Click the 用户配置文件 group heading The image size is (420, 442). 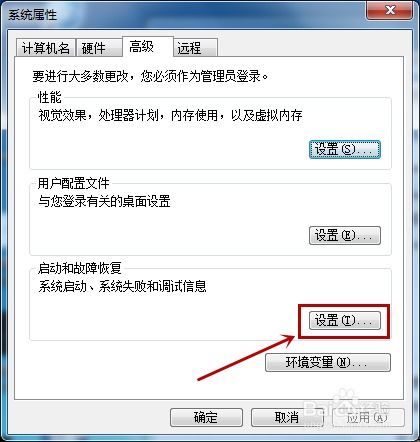pos(74,183)
